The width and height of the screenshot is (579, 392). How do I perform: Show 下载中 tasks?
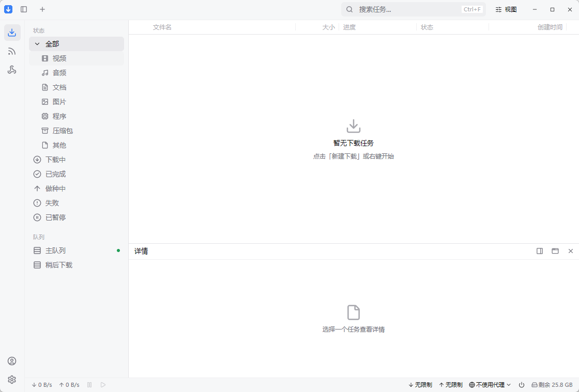click(77, 160)
